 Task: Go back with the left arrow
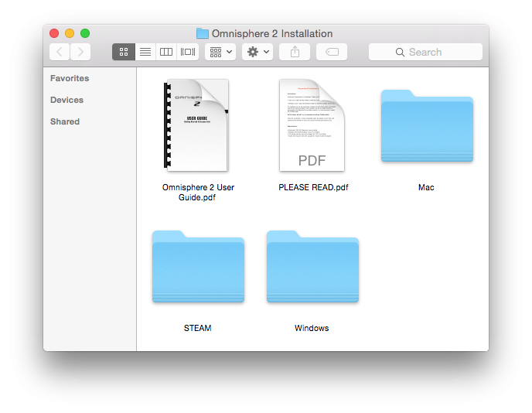click(60, 52)
